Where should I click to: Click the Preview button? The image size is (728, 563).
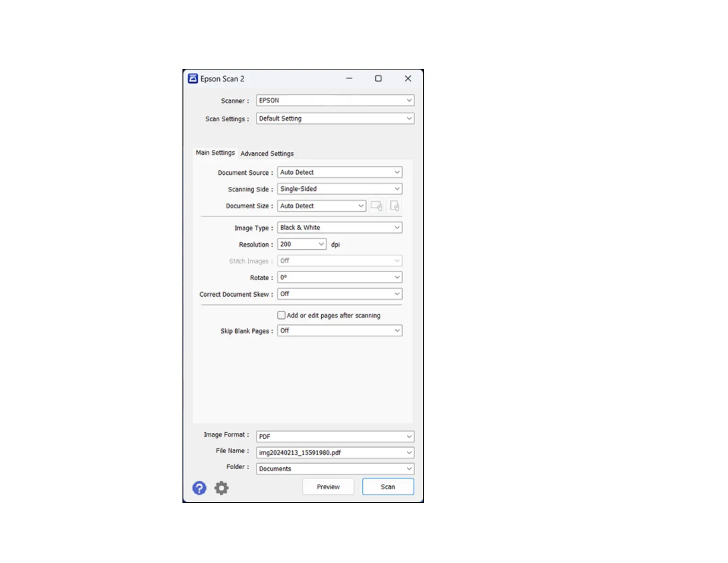pyautogui.click(x=328, y=487)
